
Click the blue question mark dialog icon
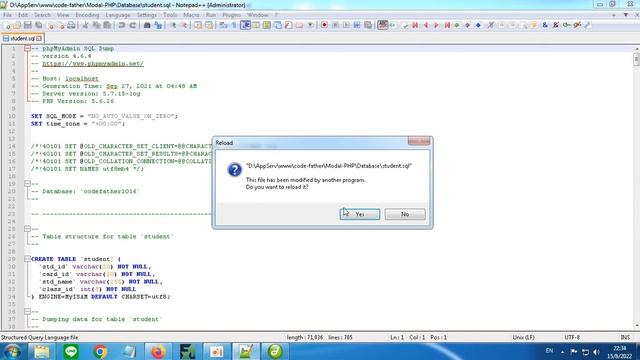tap(235, 169)
